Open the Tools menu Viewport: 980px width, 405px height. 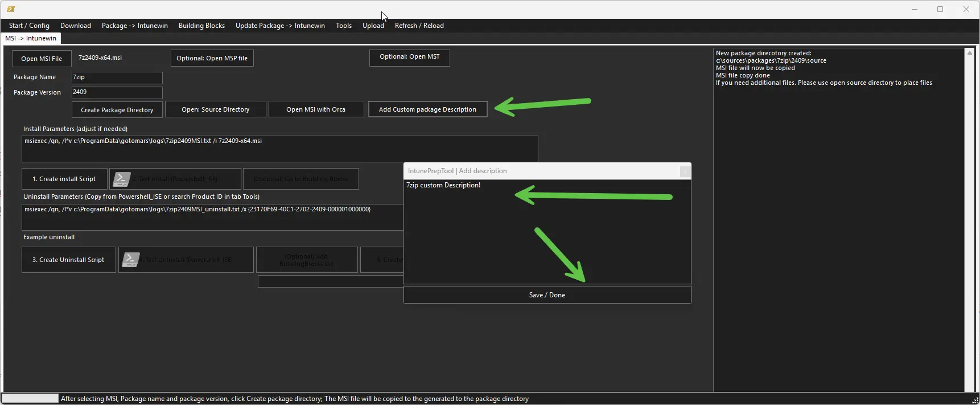coord(344,26)
